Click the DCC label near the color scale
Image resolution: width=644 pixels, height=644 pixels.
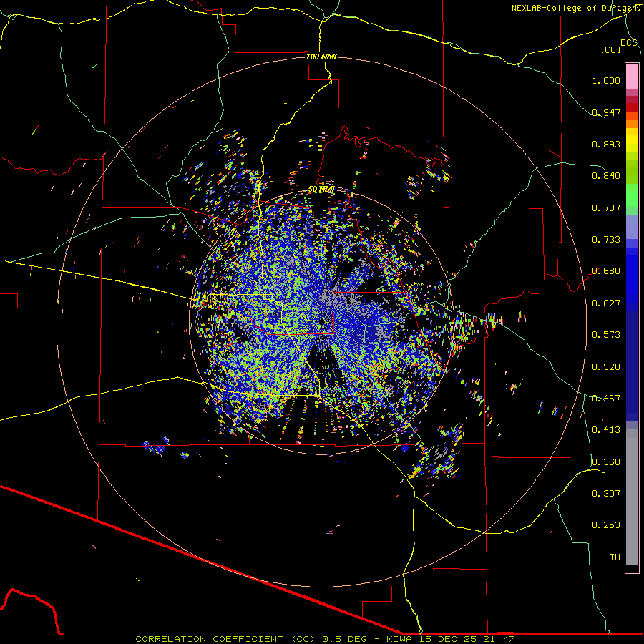coord(629,43)
